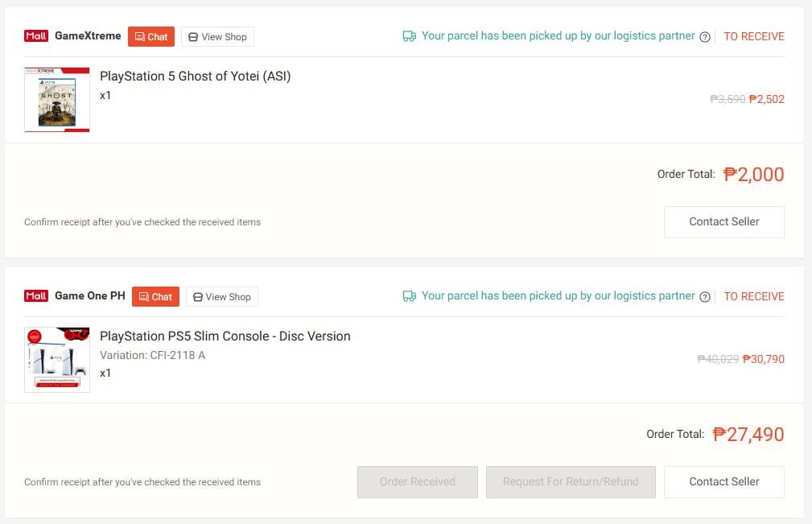Open Chat with Game One PH seller
812x524 pixels.
click(155, 296)
